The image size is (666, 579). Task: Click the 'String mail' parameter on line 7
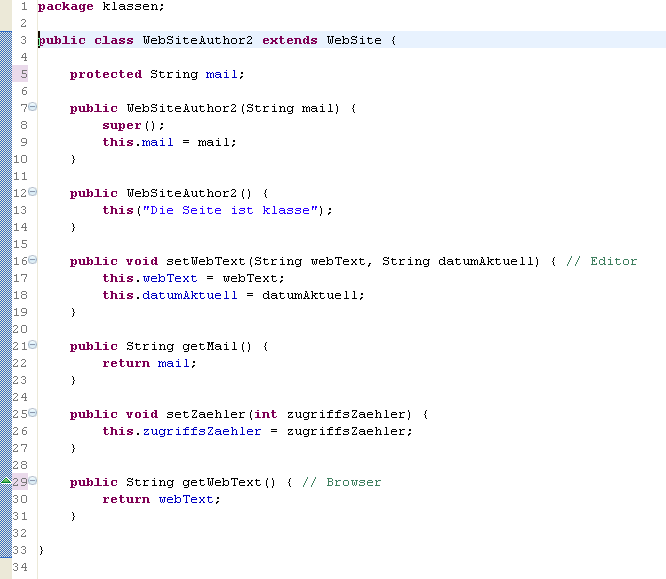pyautogui.click(x=291, y=109)
